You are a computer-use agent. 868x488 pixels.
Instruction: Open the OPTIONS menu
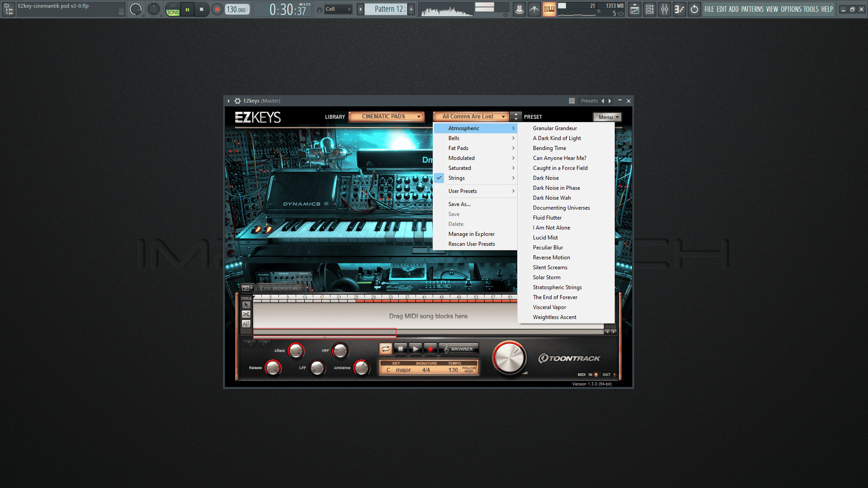pos(791,9)
